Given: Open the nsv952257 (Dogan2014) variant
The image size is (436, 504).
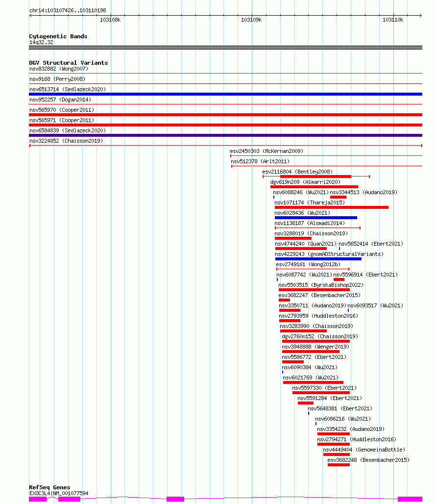Looking at the screenshot, I should 60,100.
